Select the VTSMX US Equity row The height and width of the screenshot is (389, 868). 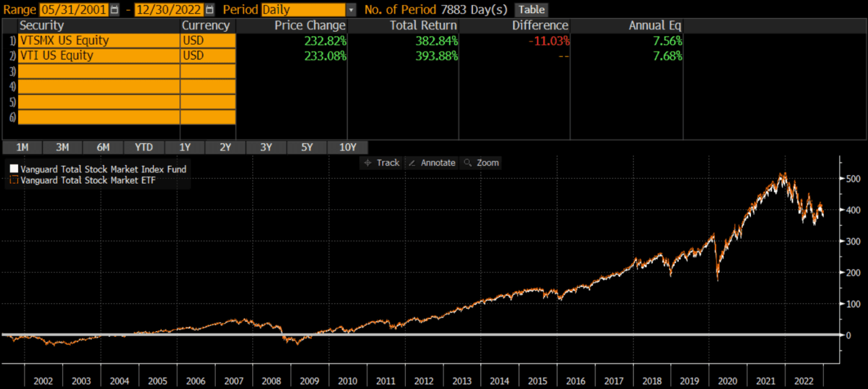click(x=93, y=40)
